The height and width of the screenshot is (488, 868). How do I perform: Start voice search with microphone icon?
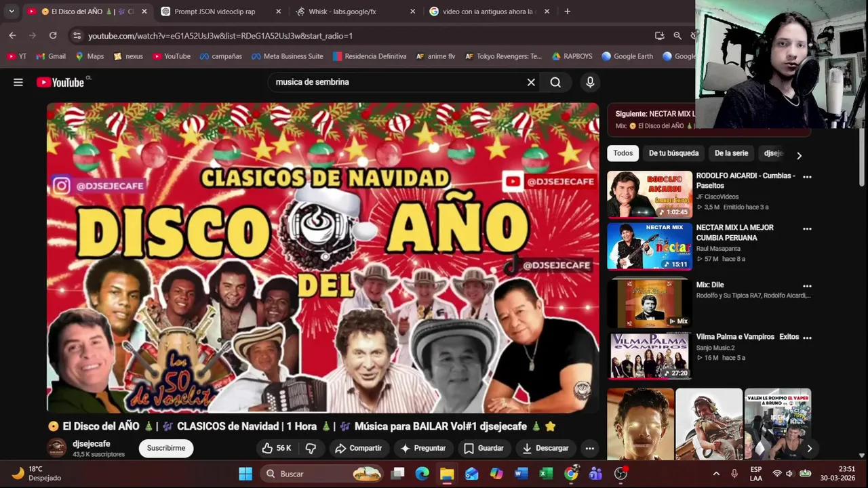[590, 82]
